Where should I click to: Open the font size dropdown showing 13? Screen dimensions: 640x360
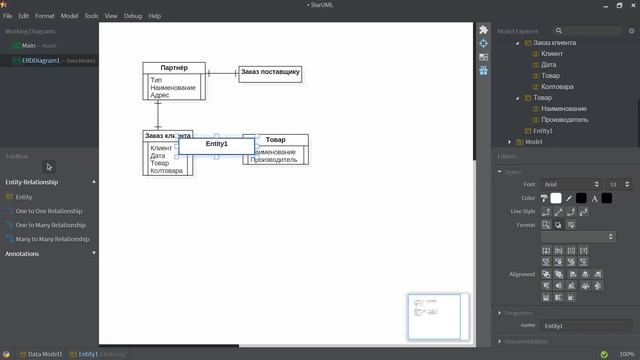pyautogui.click(x=618, y=184)
